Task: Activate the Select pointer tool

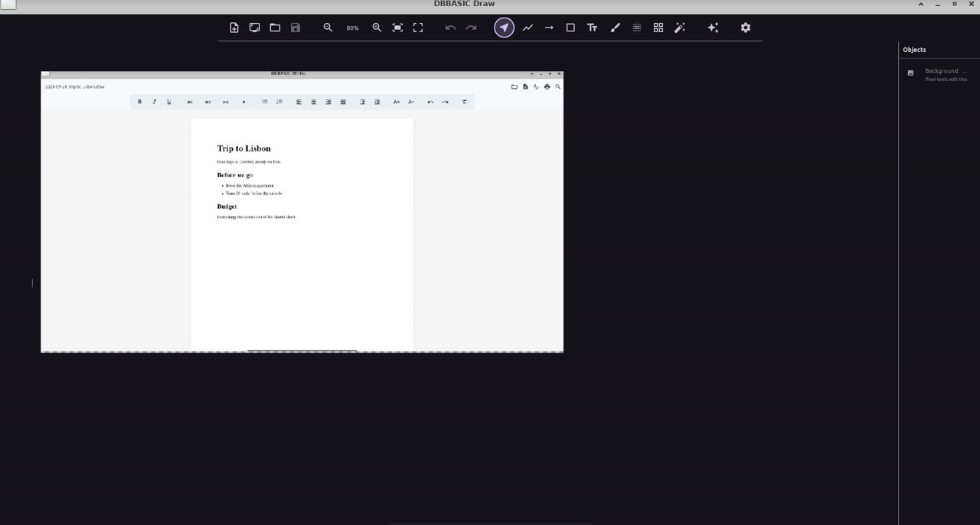Action: (x=504, y=28)
